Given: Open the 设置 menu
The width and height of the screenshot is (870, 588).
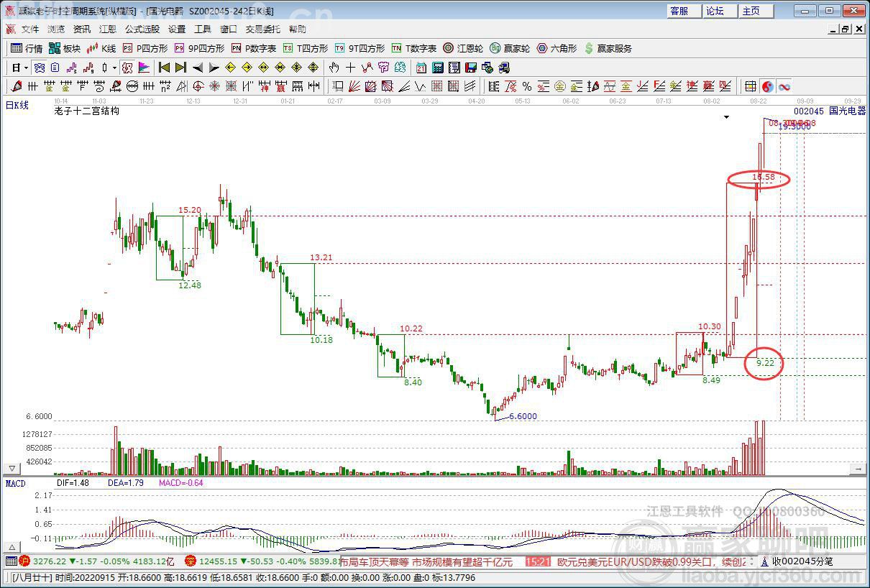Looking at the screenshot, I should click(x=177, y=29).
